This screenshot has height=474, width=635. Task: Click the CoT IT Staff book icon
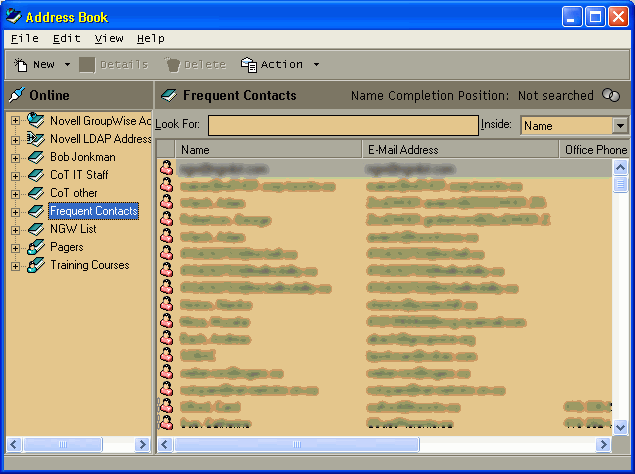point(36,175)
